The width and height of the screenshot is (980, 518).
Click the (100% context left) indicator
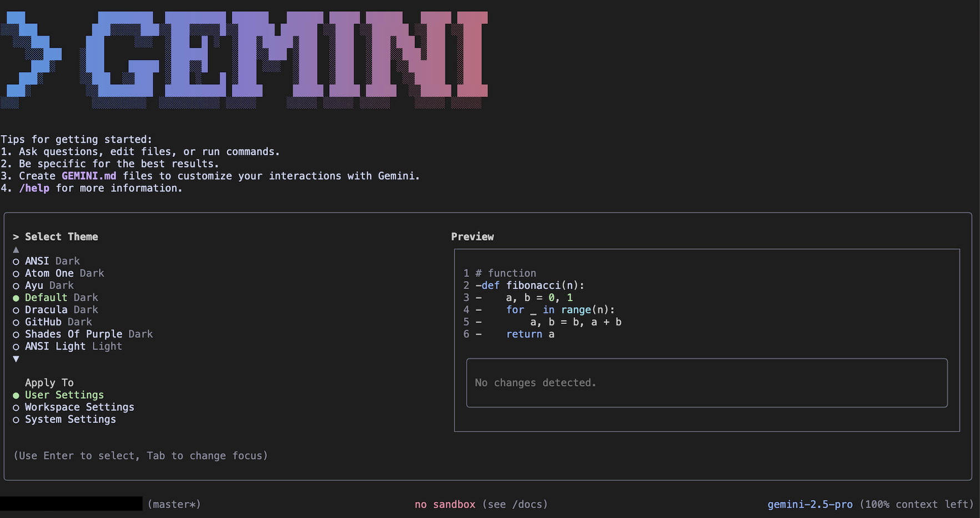coord(917,505)
